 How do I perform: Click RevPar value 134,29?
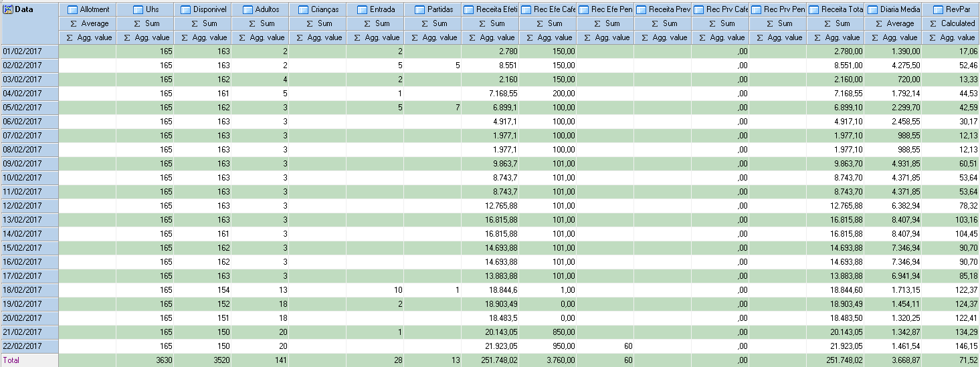(951, 332)
